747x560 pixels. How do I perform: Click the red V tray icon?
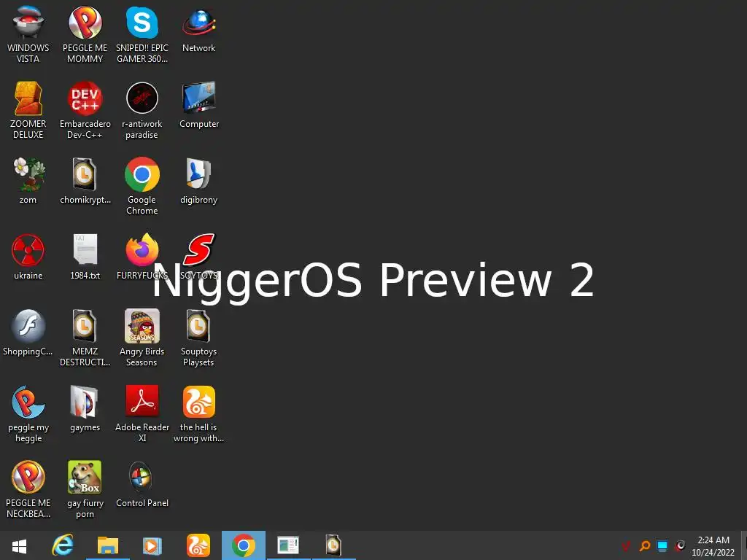pyautogui.click(x=627, y=545)
